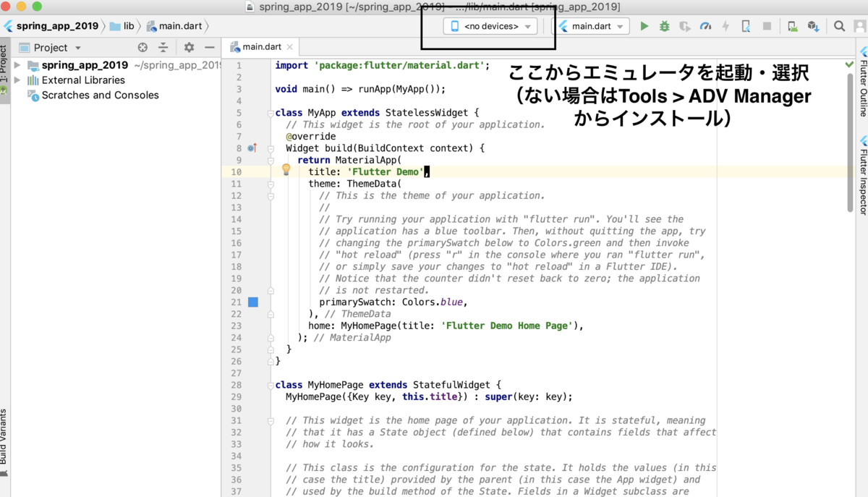Expand External Libraries tree node
The image size is (868, 497).
[x=17, y=80]
